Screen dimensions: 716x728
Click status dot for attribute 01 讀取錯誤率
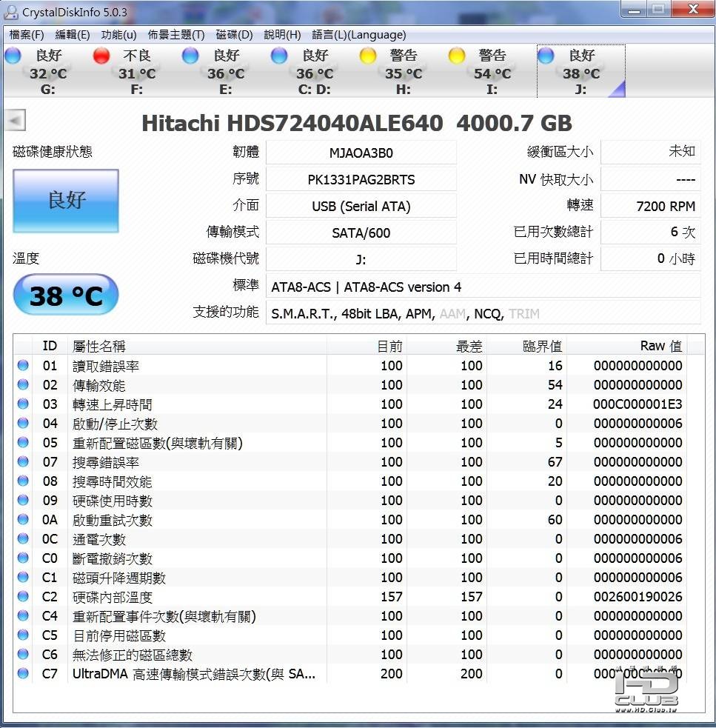coord(23,365)
